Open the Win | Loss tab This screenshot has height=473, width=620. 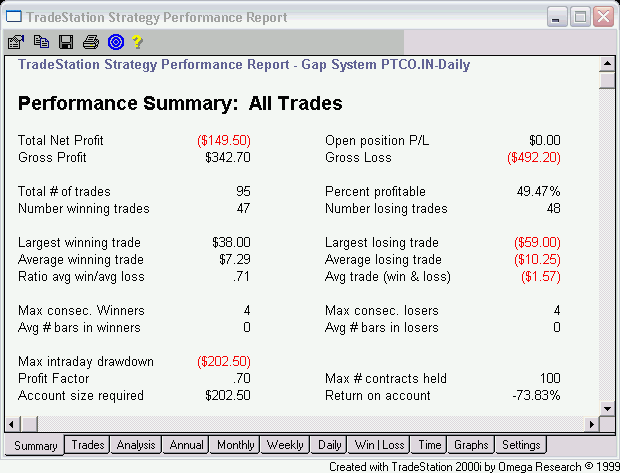pyautogui.click(x=379, y=445)
